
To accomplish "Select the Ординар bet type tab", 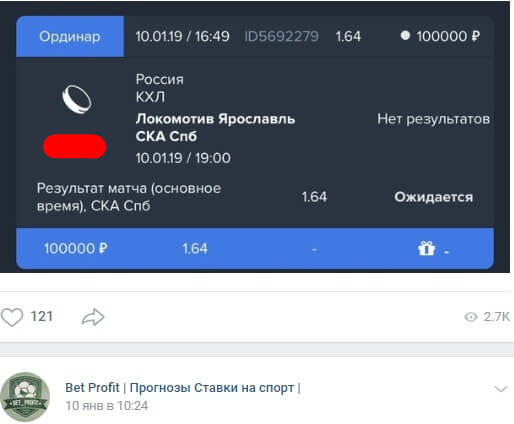I will coord(70,36).
